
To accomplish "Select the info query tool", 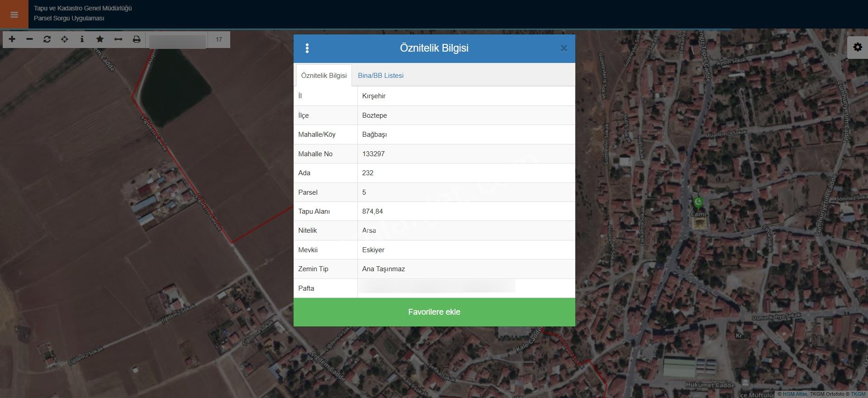I will click(82, 39).
